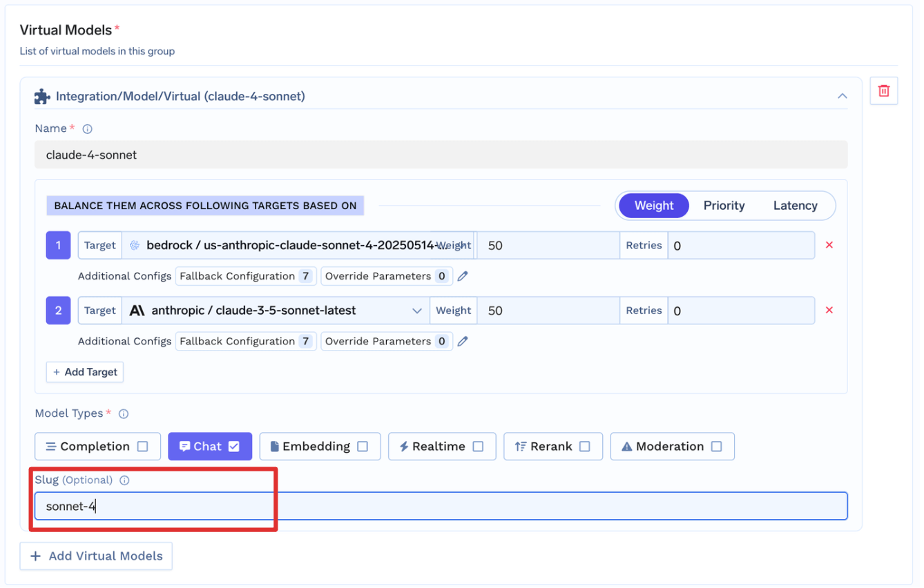Click the Slug field containing sonnet-4
The width and height of the screenshot is (924, 588).
point(441,506)
